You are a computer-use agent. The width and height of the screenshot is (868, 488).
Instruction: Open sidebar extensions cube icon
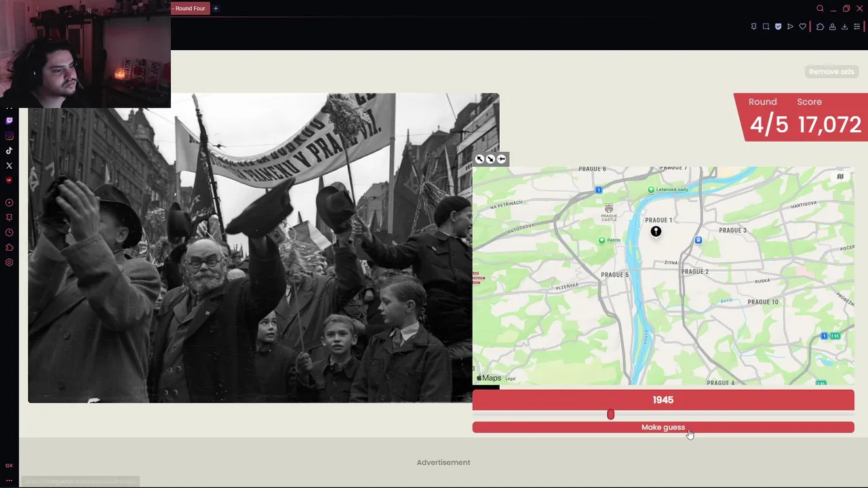(x=9, y=247)
